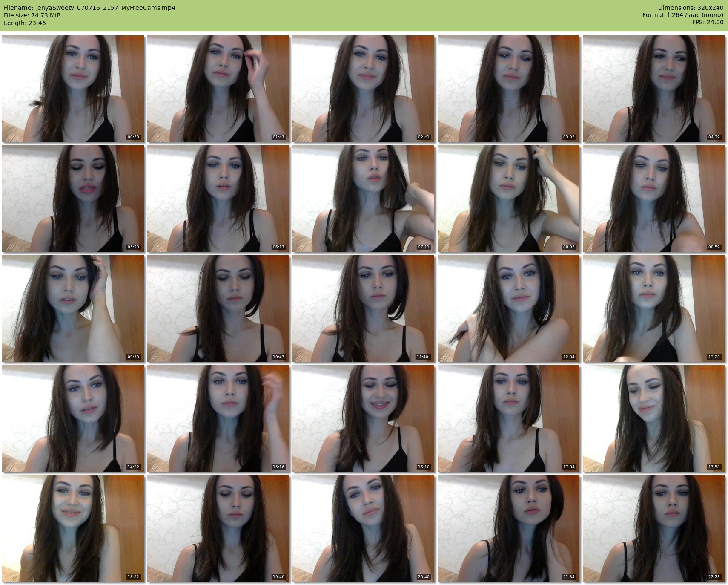728x585 pixels.
Task: Pick the thumbnail marked 11:40
Action: coord(364,308)
